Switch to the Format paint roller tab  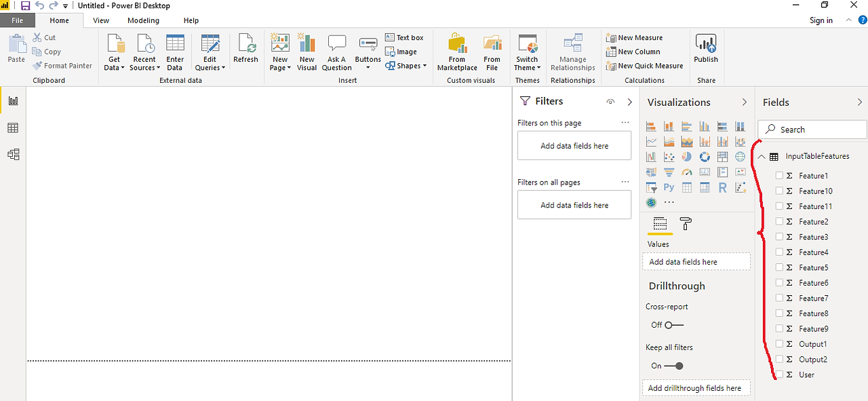pos(686,224)
